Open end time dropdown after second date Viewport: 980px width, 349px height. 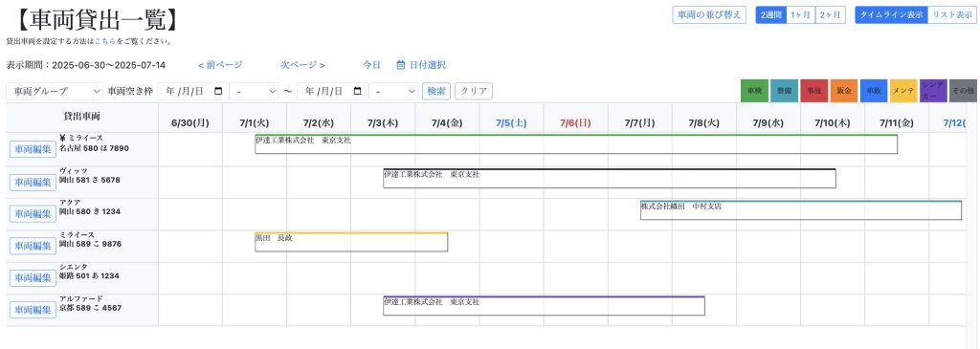tap(393, 91)
